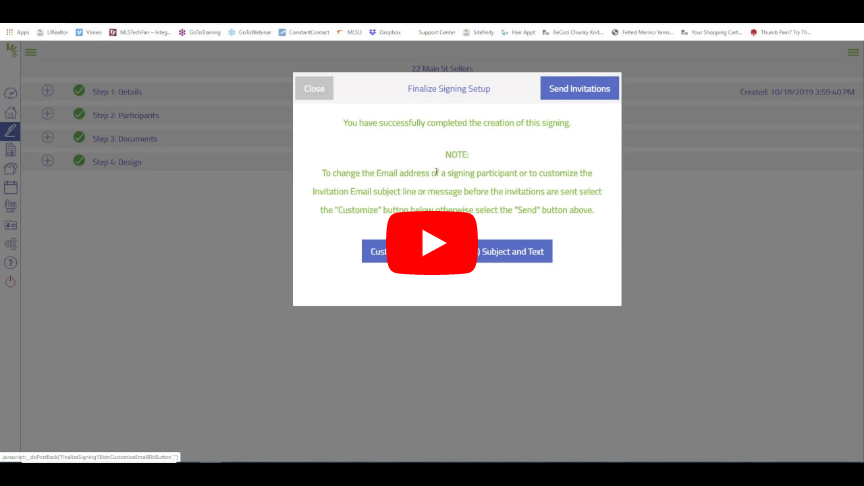Expand Step 1: Details with plus icon

[x=47, y=91]
